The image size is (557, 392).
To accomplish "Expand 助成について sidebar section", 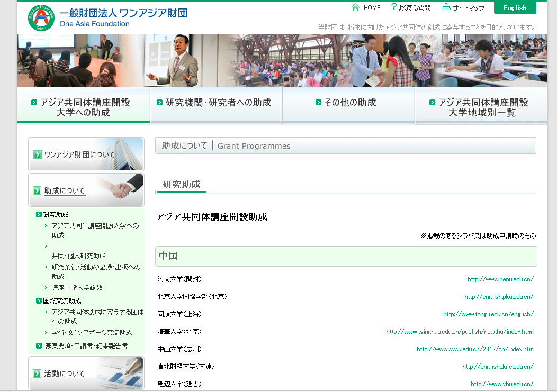I will tap(65, 190).
